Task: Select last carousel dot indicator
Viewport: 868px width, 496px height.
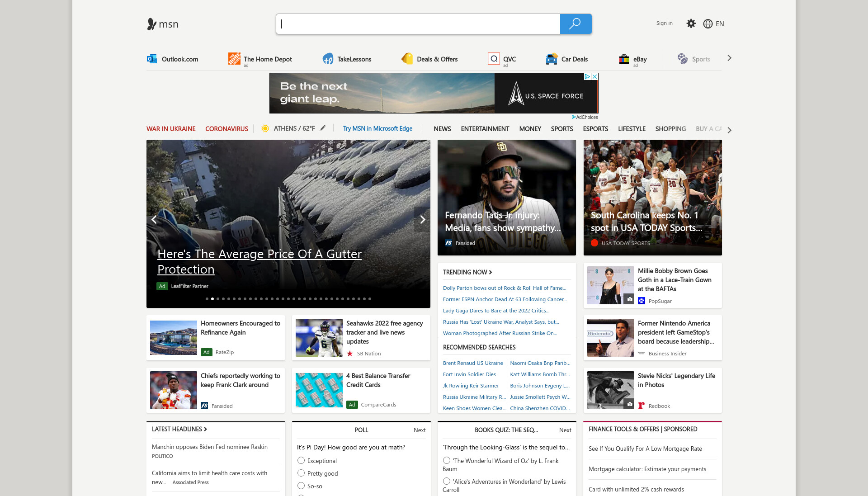Action: pyautogui.click(x=370, y=299)
